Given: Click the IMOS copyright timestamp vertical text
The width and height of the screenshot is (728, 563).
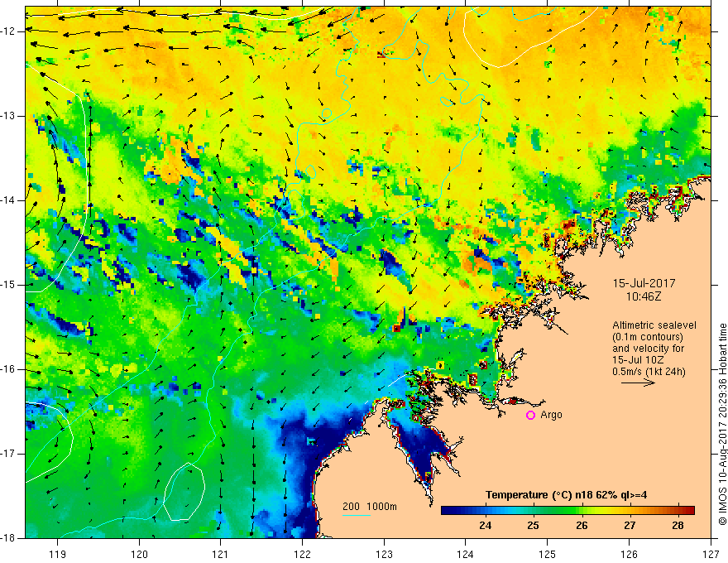Looking at the screenshot, I should click(722, 424).
